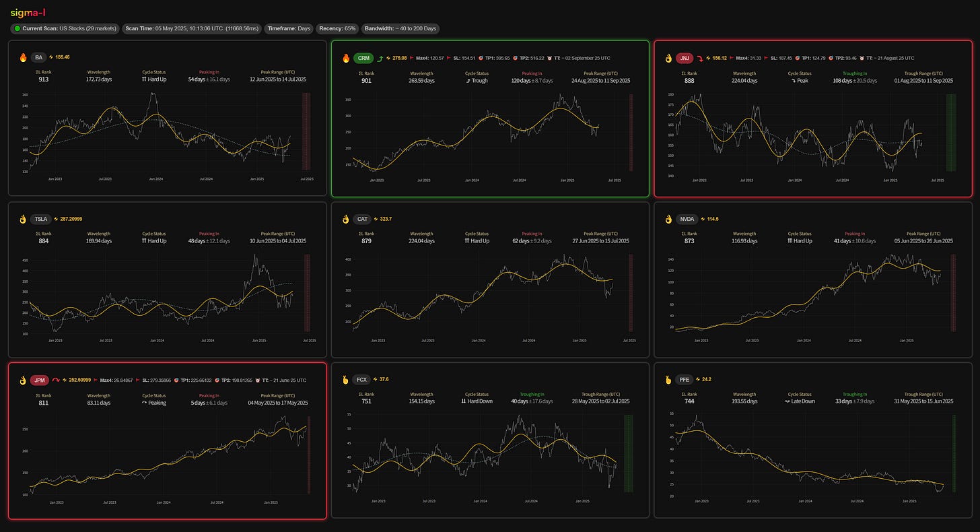
Task: Select the FCX ticker pill
Action: 363,380
